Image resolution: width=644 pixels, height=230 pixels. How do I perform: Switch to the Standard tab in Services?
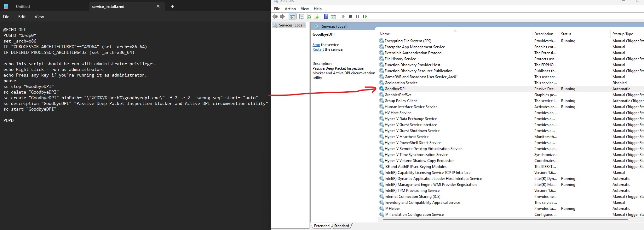point(342,226)
